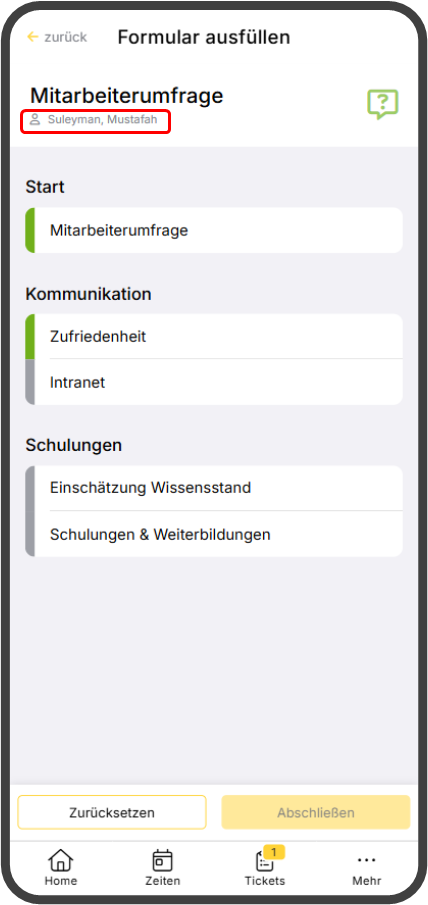Tap the green status bar beside Zufriedenheit
Screen dimensions: 428x905
point(30,336)
